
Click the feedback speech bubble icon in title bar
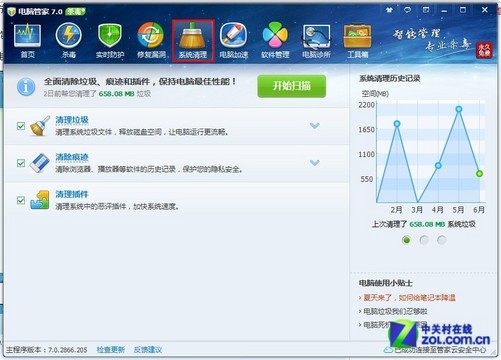tap(407, 10)
